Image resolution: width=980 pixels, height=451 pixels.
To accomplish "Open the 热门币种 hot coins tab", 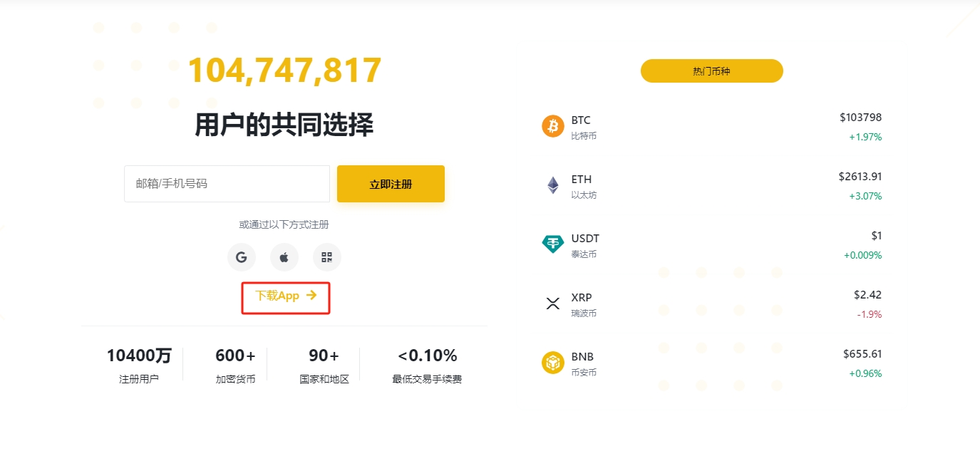I will tap(711, 71).
